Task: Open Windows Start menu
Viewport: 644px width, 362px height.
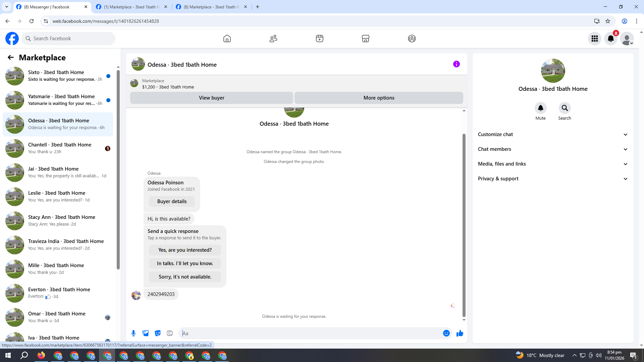Action: [x=8, y=355]
